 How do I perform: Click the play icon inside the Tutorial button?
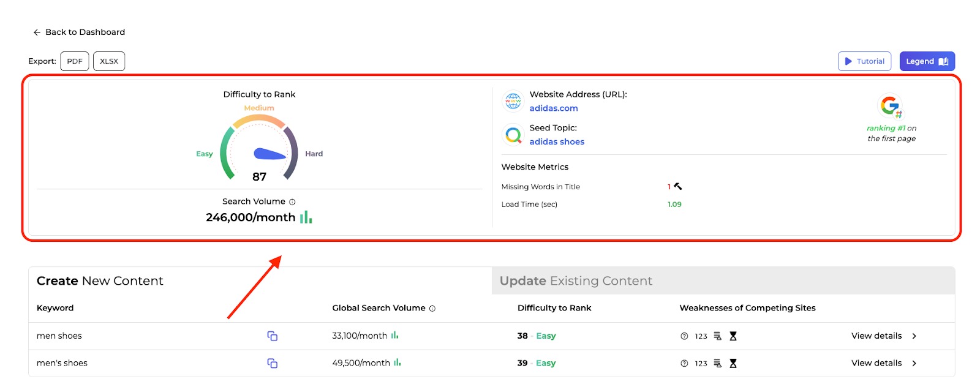tap(848, 61)
